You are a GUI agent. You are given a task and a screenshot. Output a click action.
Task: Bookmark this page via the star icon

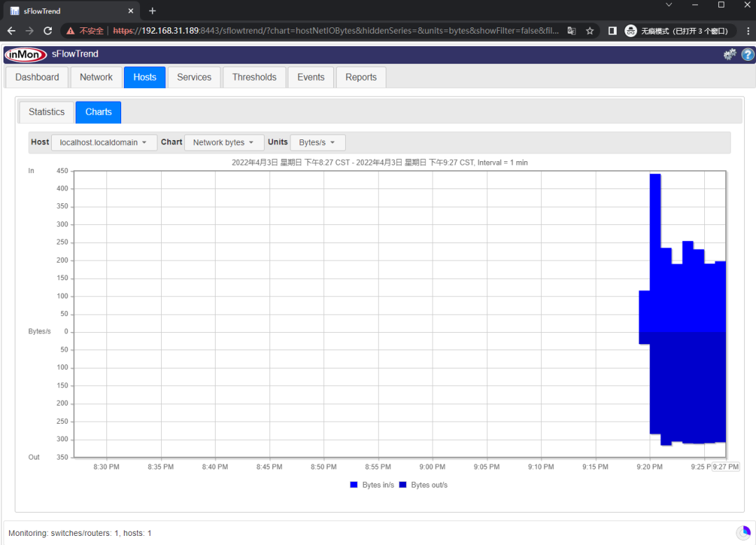590,31
